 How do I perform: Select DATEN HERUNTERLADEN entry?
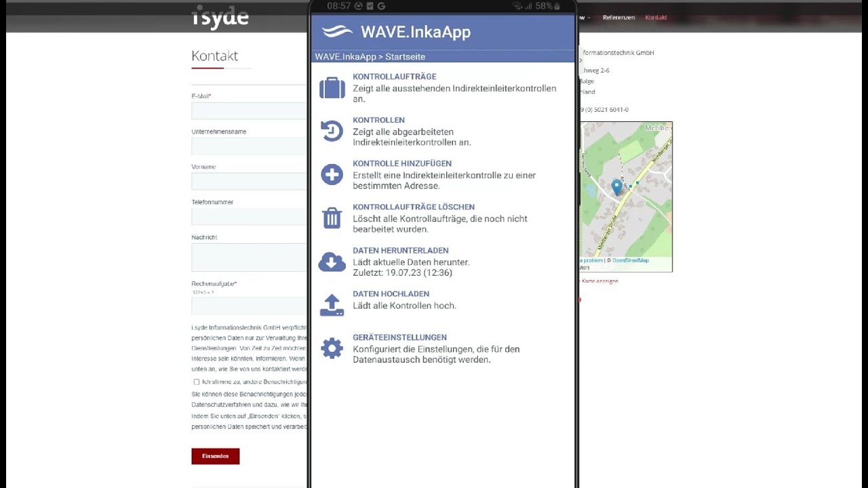[x=401, y=250]
